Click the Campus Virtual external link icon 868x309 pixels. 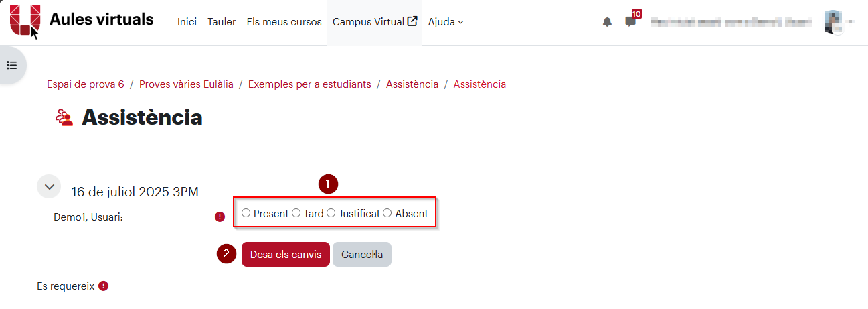tap(412, 21)
